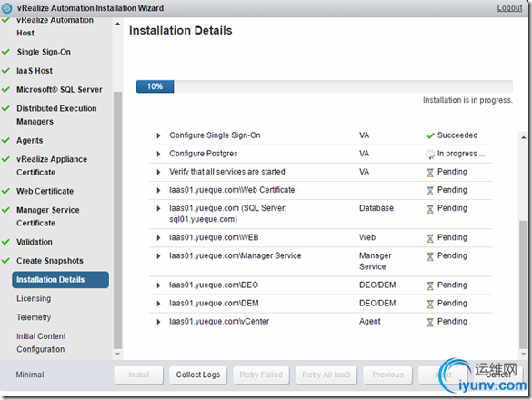Click hourglass icon for SQL Server row
532x400 pixels.
pos(430,209)
